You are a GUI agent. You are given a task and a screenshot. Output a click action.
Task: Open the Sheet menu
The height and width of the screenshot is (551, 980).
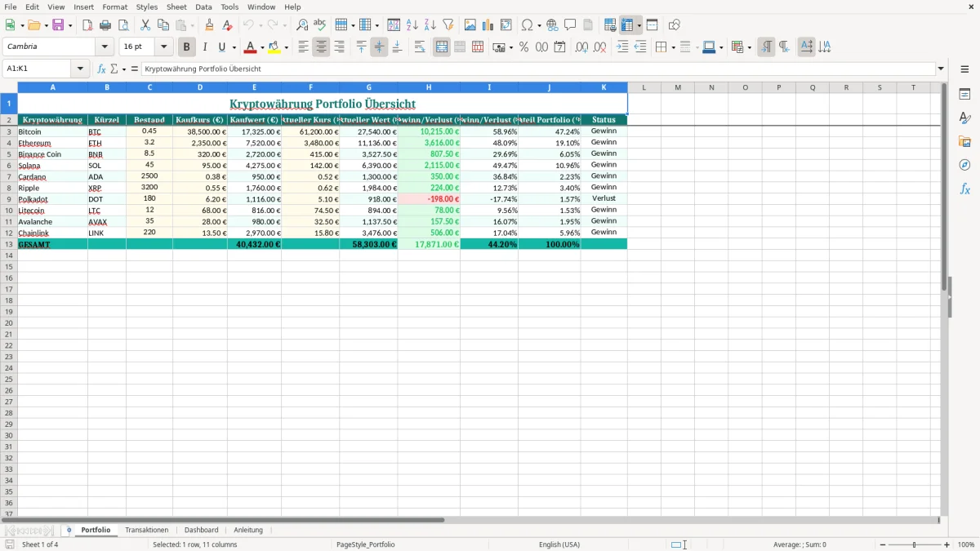[176, 7]
